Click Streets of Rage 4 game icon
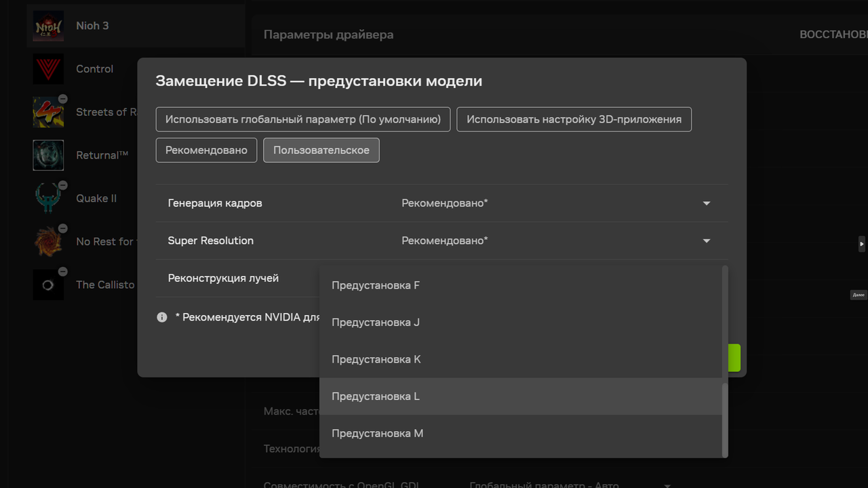 pos(48,112)
